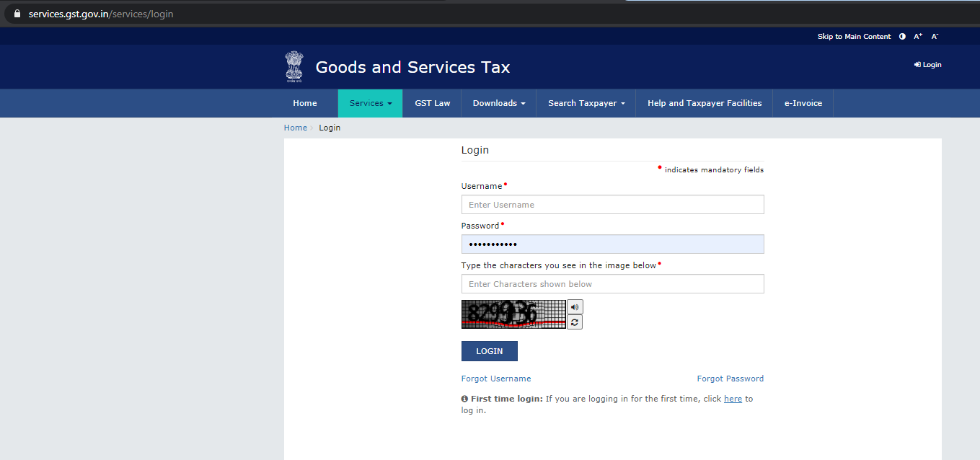Click the national emblem logo
Viewport: 980px width, 460px height.
(294, 67)
